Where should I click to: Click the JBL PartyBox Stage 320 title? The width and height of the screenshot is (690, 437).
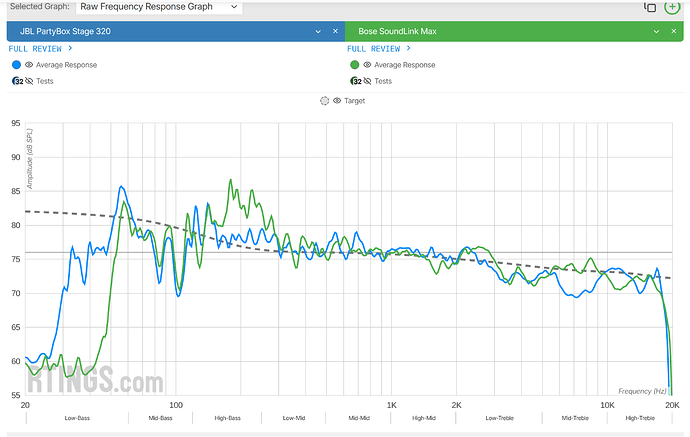[65, 31]
